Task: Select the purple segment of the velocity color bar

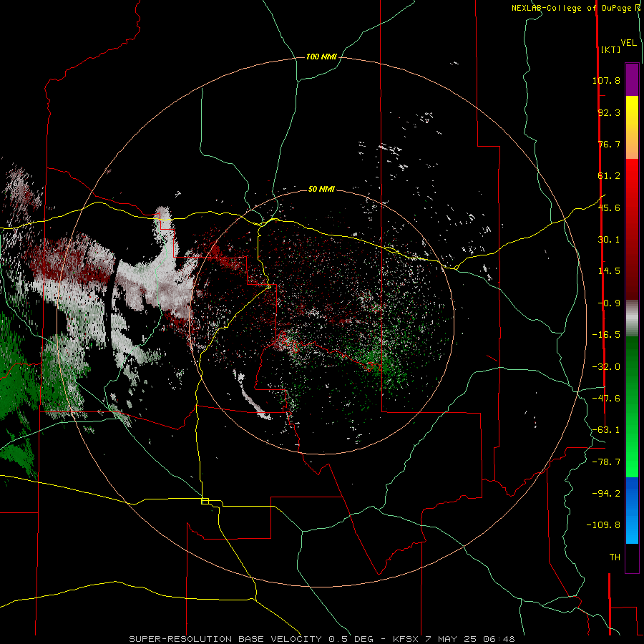Action: pyautogui.click(x=632, y=79)
